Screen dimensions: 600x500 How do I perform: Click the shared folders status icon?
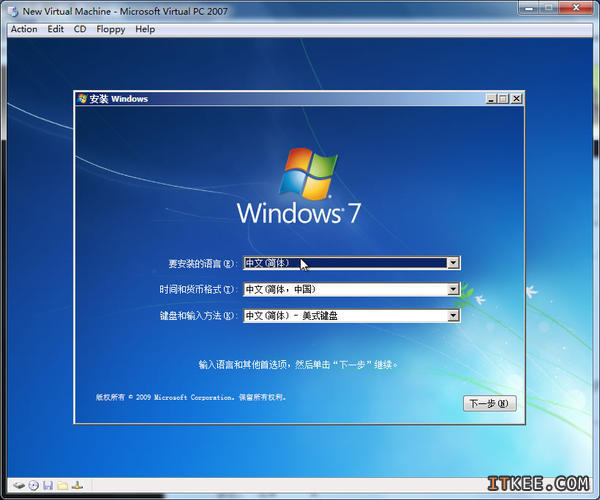pyautogui.click(x=61, y=485)
